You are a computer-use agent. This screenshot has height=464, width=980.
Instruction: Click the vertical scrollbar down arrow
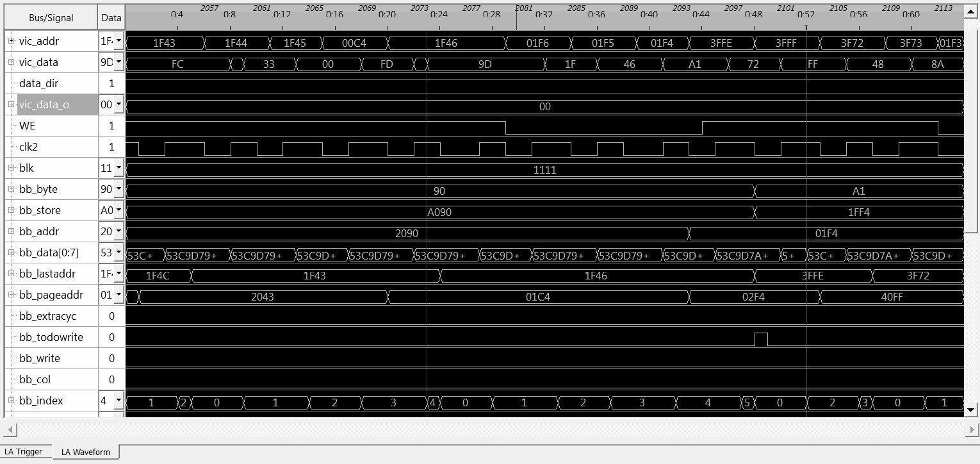click(971, 410)
